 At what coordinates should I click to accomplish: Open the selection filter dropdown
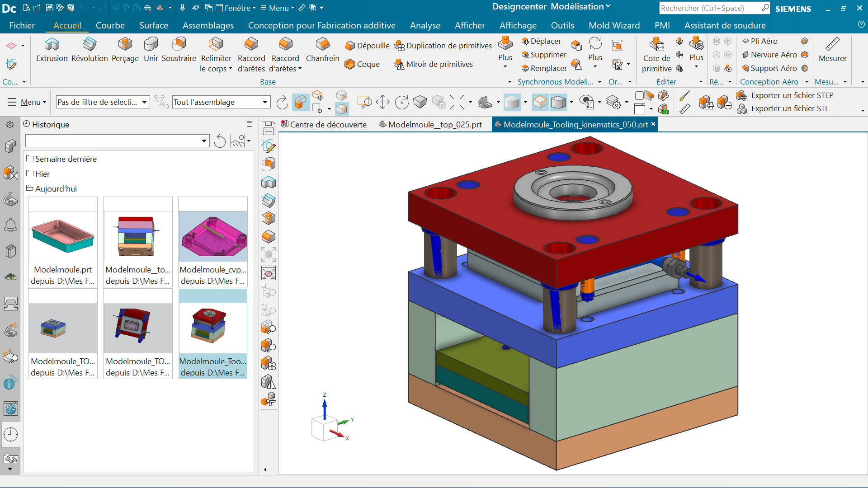(103, 102)
